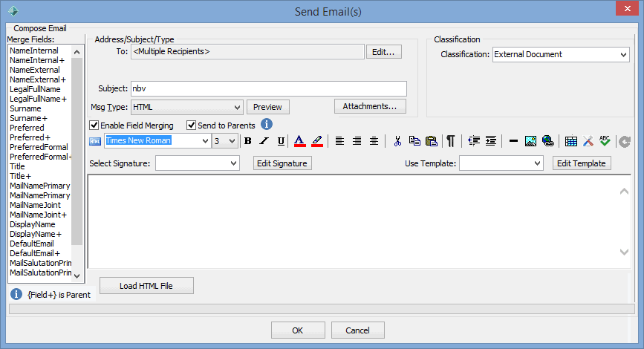Select NameInternal merge field

point(34,50)
